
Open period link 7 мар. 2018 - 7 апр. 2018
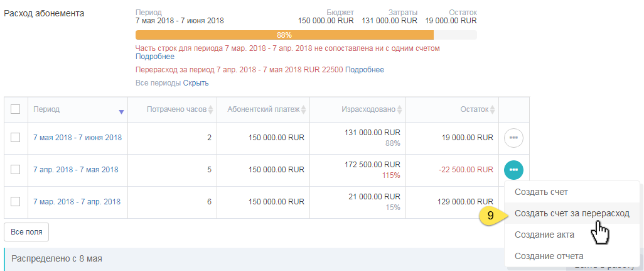point(77,202)
